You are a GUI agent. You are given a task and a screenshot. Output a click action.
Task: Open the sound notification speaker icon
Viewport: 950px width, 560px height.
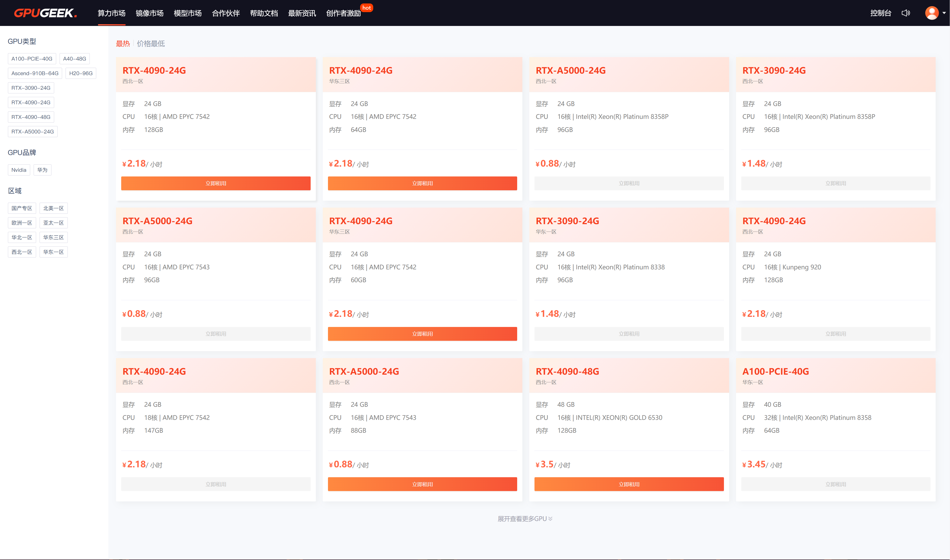click(x=905, y=13)
